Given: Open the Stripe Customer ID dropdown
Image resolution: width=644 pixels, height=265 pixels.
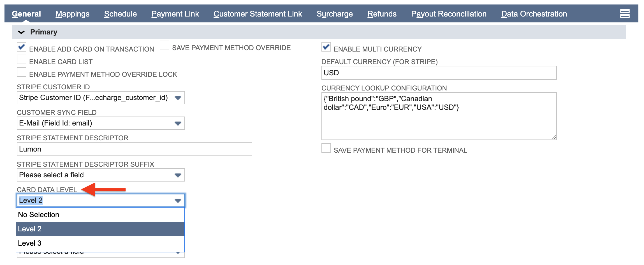Looking at the screenshot, I should pos(178,98).
